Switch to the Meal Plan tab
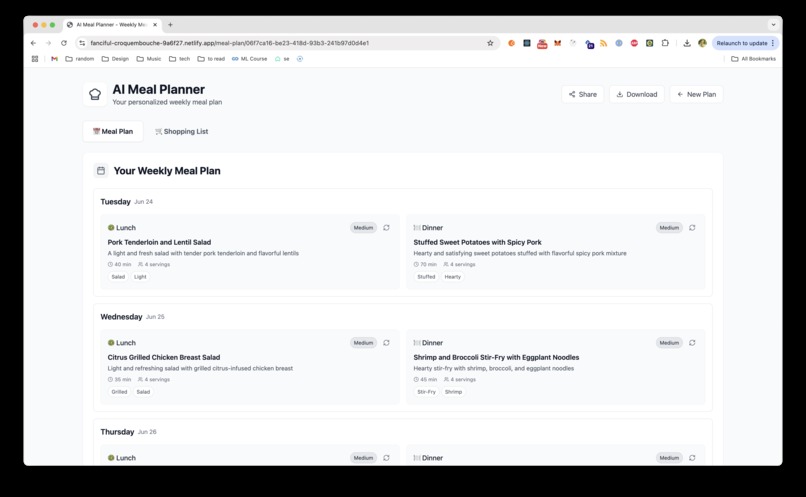The height and width of the screenshot is (497, 806). point(113,132)
